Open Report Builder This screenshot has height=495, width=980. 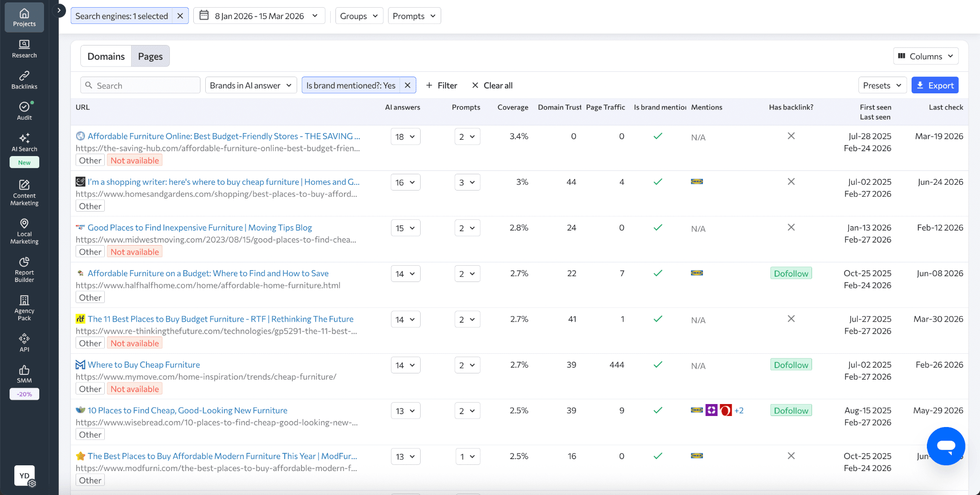click(24, 270)
